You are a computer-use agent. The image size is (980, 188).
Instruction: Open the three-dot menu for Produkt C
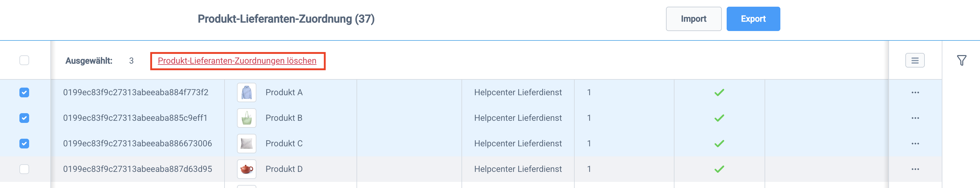[x=915, y=143]
